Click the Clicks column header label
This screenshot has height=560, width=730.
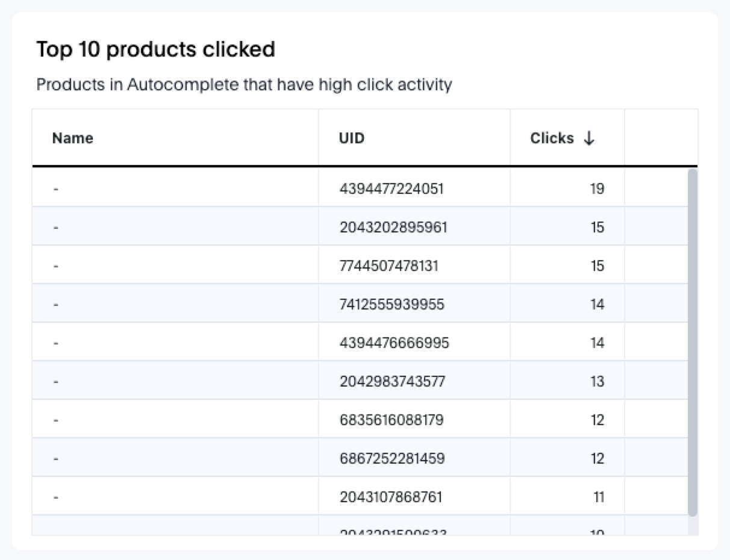(x=552, y=138)
